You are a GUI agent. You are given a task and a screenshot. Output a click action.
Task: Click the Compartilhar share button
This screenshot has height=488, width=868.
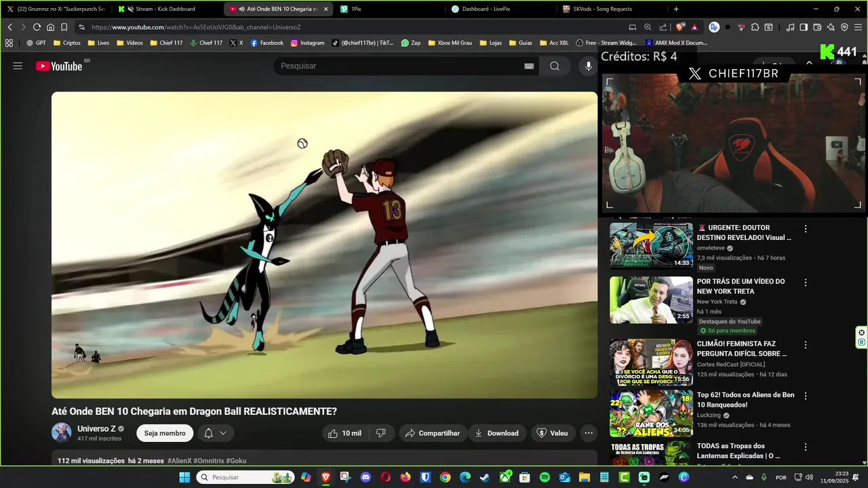pyautogui.click(x=432, y=433)
